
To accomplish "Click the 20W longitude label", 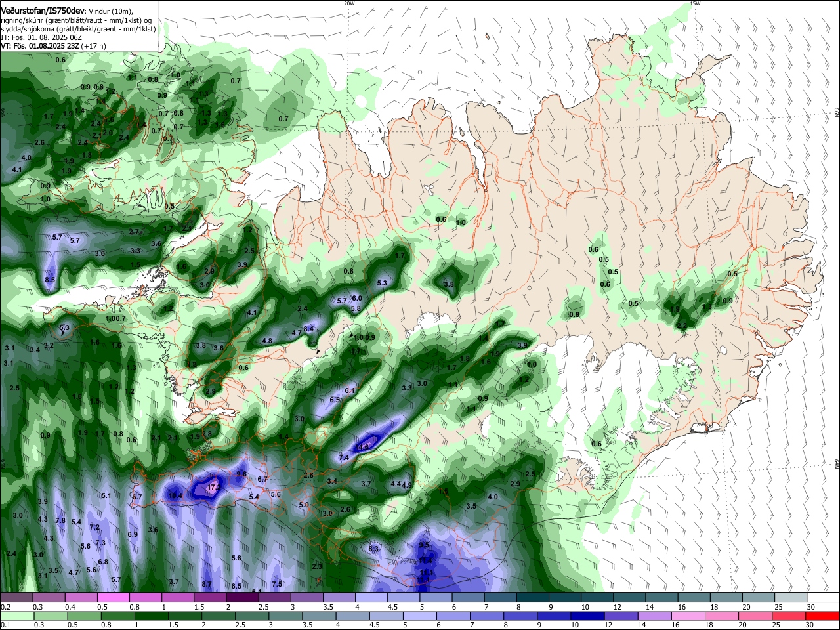I will coord(349,3).
